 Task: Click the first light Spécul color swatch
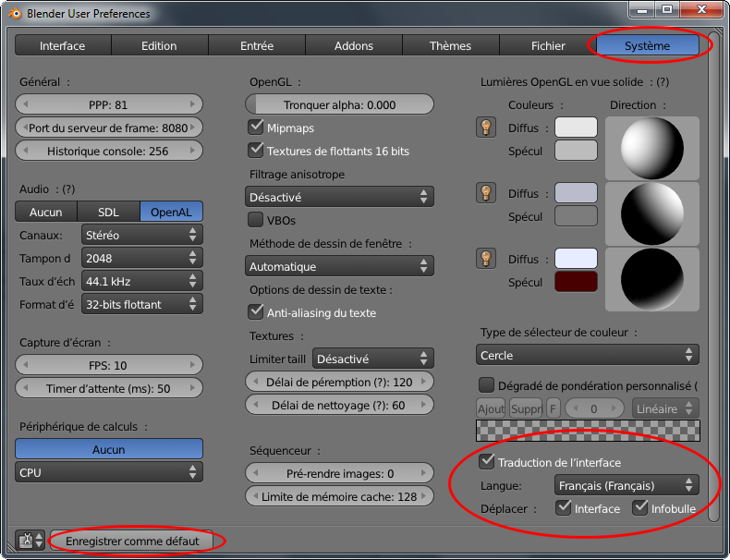[x=576, y=151]
